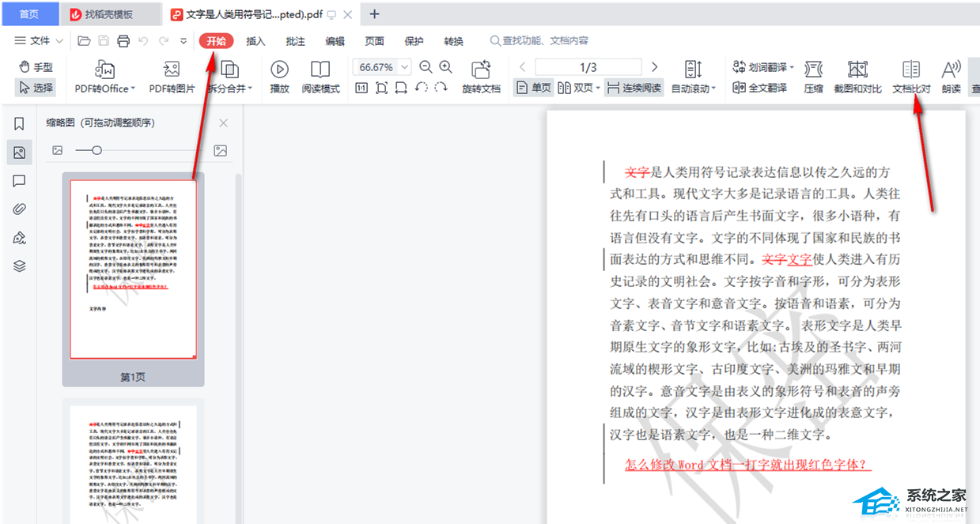Rotate page clockwise
This screenshot has height=524, width=980.
point(441,88)
